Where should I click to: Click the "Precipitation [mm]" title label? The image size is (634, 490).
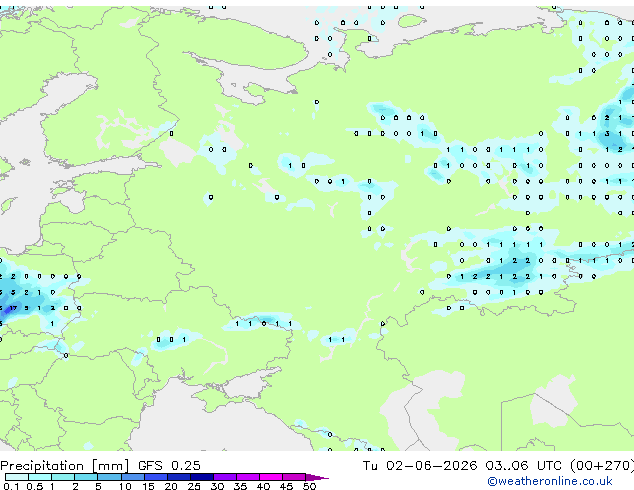coord(65,466)
